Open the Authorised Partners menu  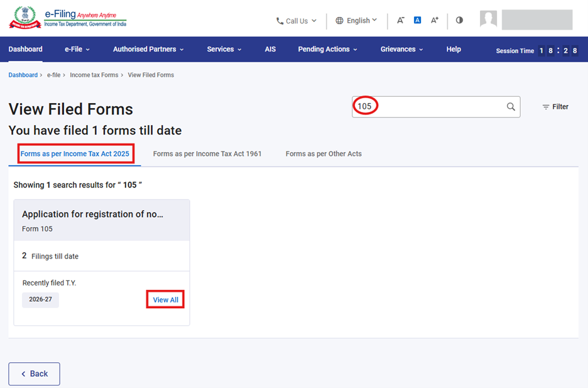click(148, 49)
